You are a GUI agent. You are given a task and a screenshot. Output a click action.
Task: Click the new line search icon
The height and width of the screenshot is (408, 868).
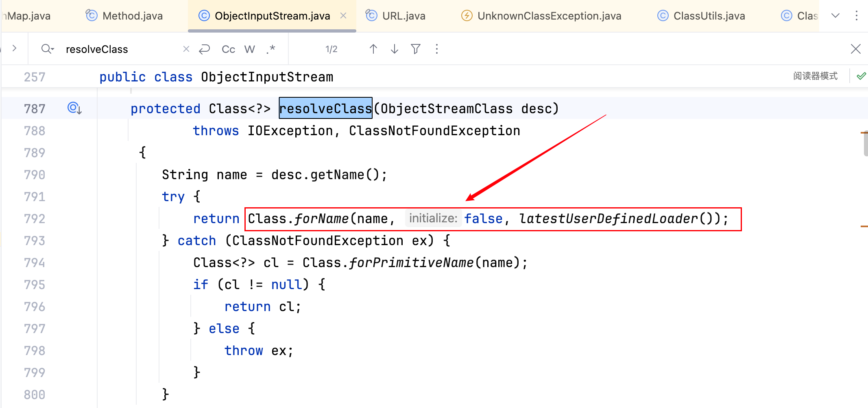[x=204, y=49]
